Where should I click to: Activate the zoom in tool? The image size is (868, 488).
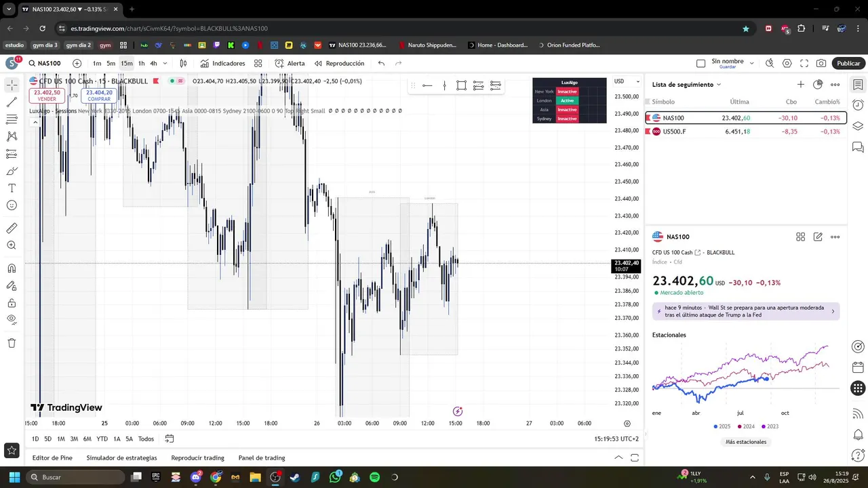12,245
